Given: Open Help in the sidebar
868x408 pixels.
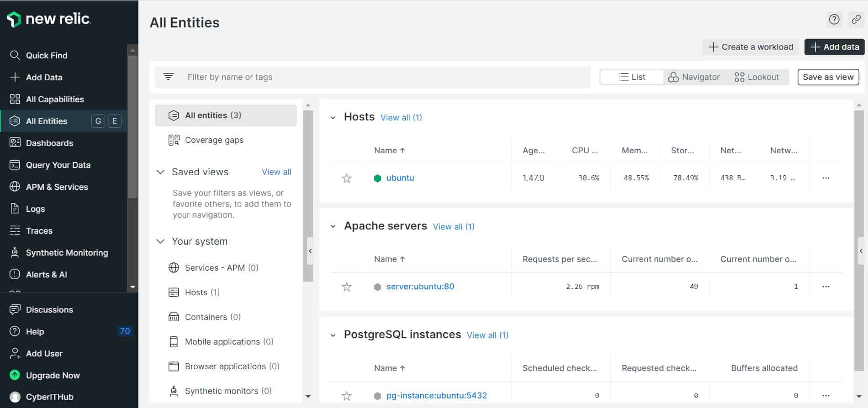Looking at the screenshot, I should [35, 331].
